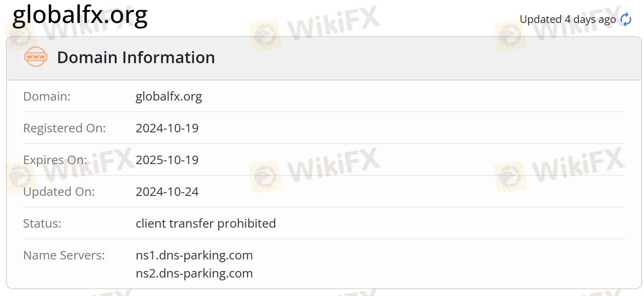The width and height of the screenshot is (644, 296).
Task: Click the Domain Information heading
Action: pos(136,58)
